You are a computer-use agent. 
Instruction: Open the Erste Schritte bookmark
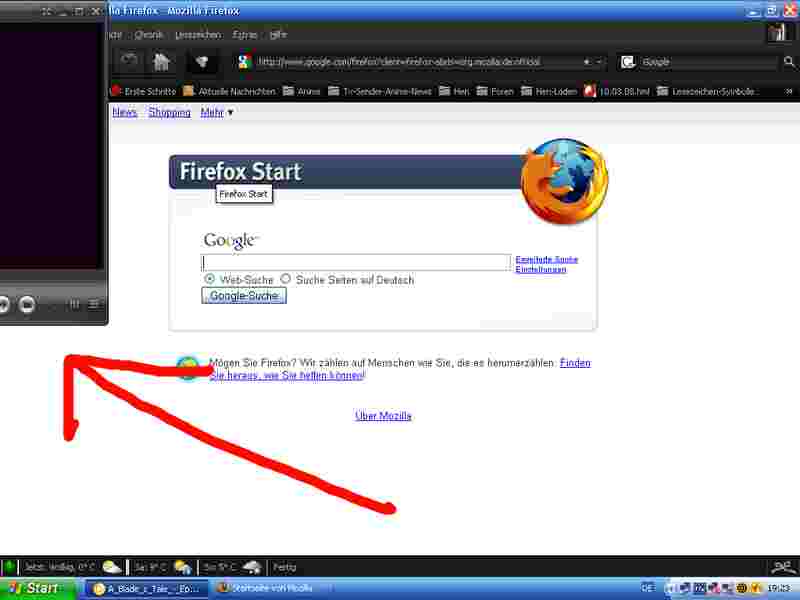[142, 91]
